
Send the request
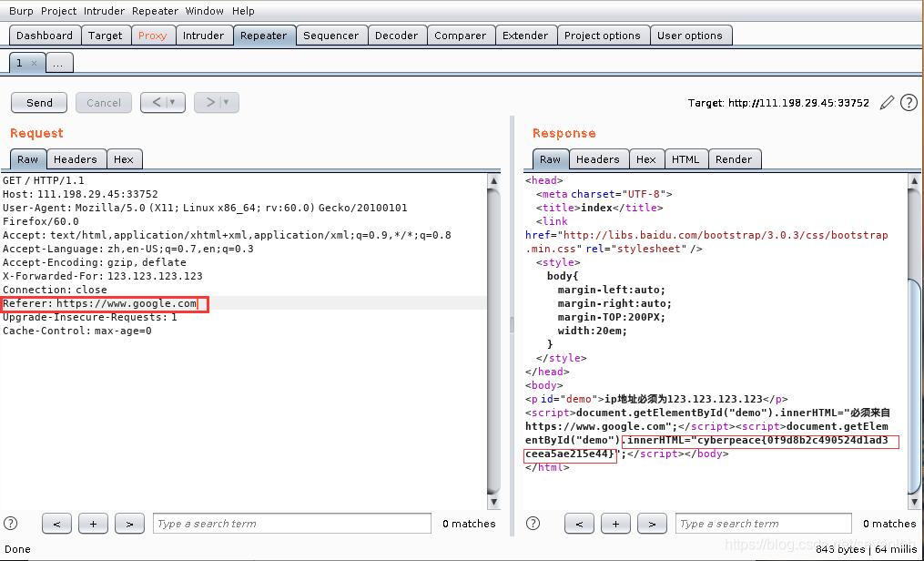[x=39, y=103]
